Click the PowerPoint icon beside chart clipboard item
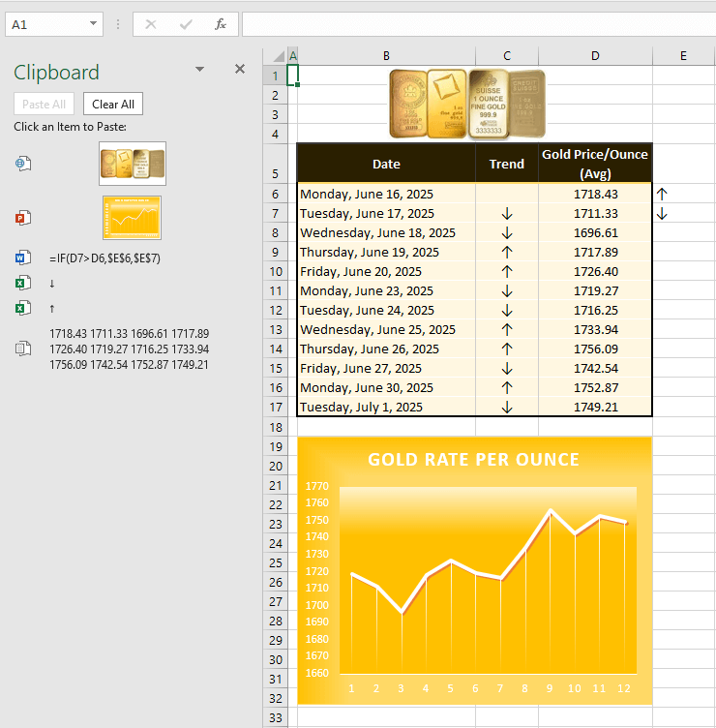This screenshot has height=728, width=716. click(x=22, y=218)
